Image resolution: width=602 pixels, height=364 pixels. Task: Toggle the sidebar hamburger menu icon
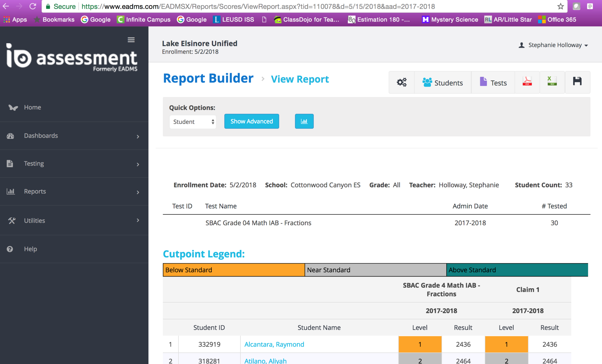[x=131, y=40]
